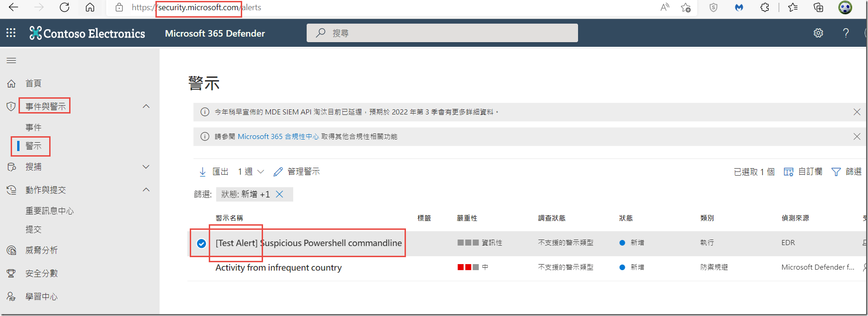
Task: Sort by 嚴重性 column header
Action: click(x=467, y=218)
